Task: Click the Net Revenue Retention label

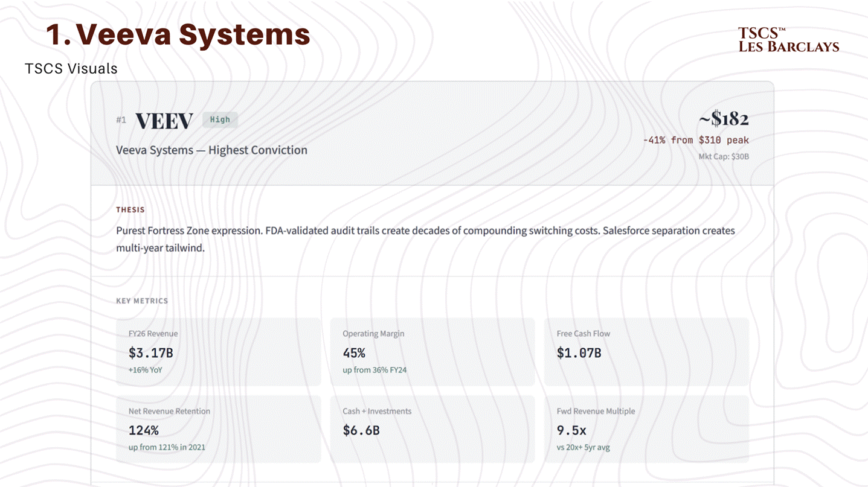Action: (169, 412)
